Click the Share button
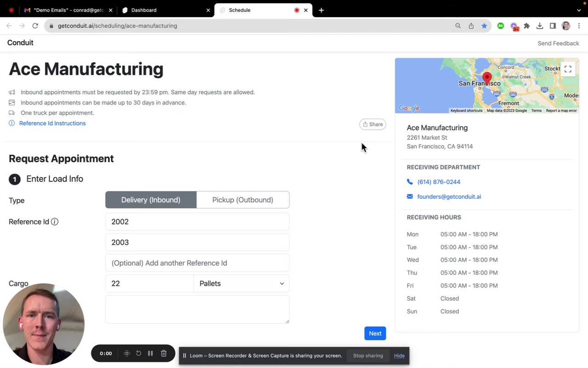Image resolution: width=588 pixels, height=368 pixels. (x=373, y=124)
